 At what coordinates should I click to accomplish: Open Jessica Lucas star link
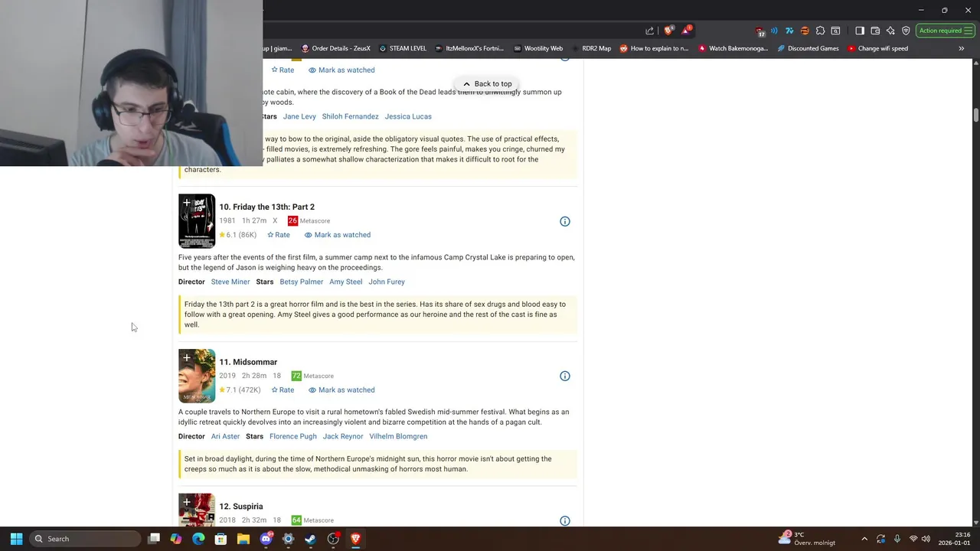[x=408, y=116]
